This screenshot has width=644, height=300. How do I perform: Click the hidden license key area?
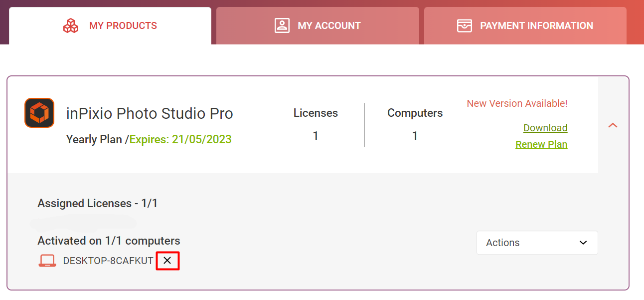pos(86,223)
